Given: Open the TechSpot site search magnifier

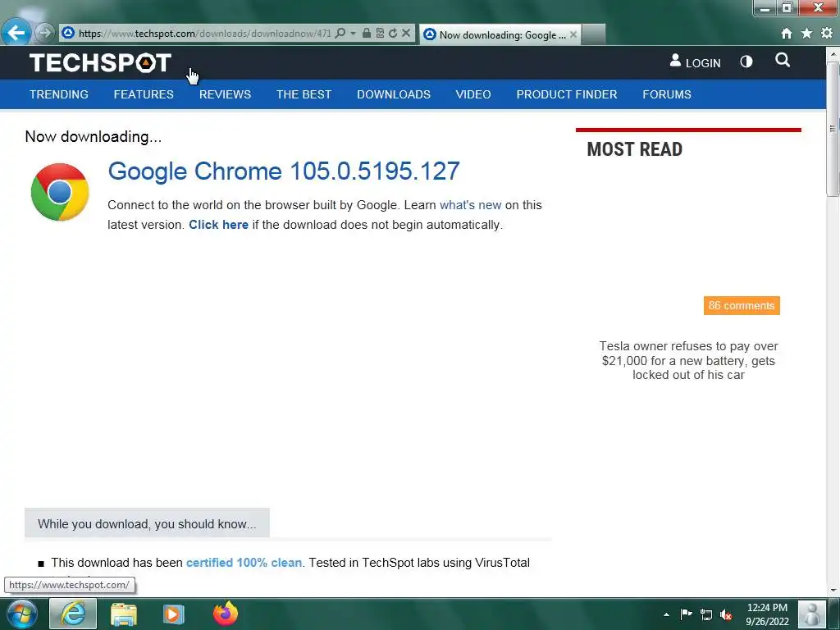Looking at the screenshot, I should tap(783, 60).
